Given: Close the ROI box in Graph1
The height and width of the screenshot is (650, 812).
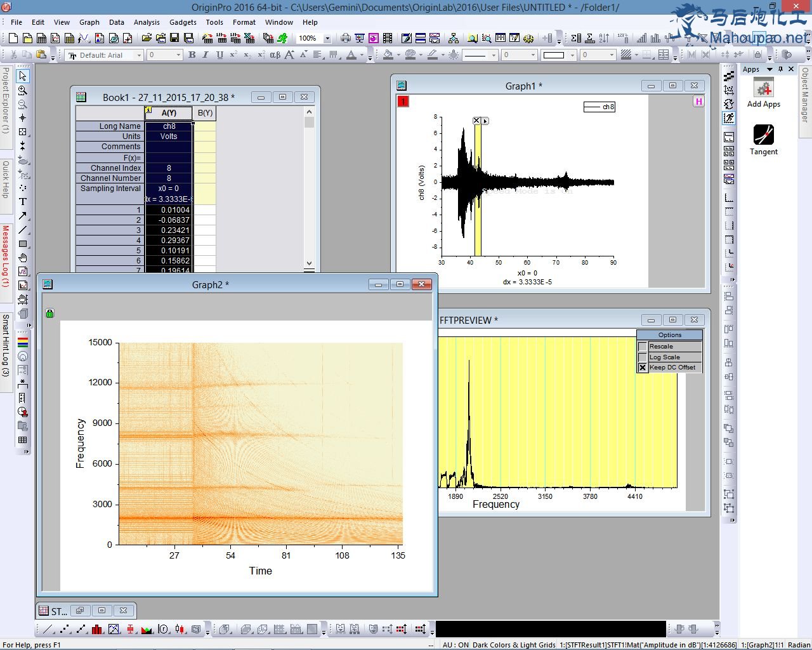Looking at the screenshot, I should [x=476, y=121].
